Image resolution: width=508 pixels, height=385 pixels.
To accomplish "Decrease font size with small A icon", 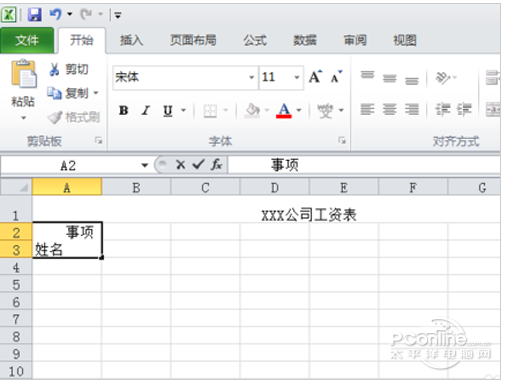I will [x=336, y=77].
